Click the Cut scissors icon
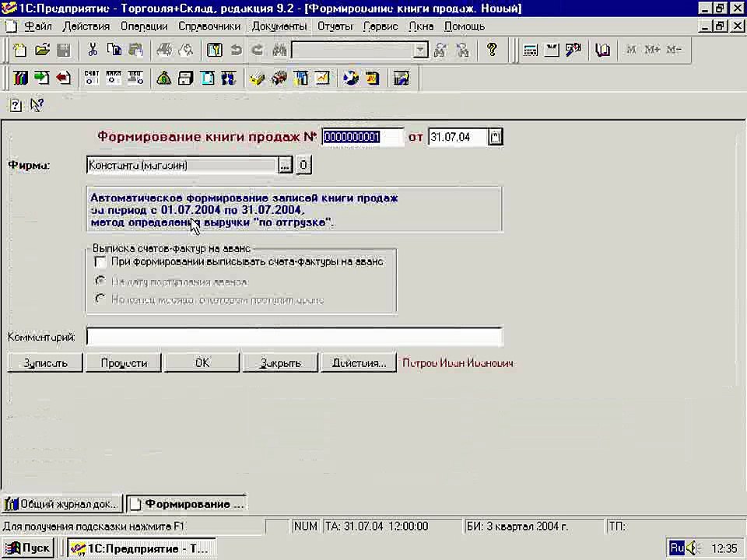Viewport: 747px width, 560px height. coord(93,50)
